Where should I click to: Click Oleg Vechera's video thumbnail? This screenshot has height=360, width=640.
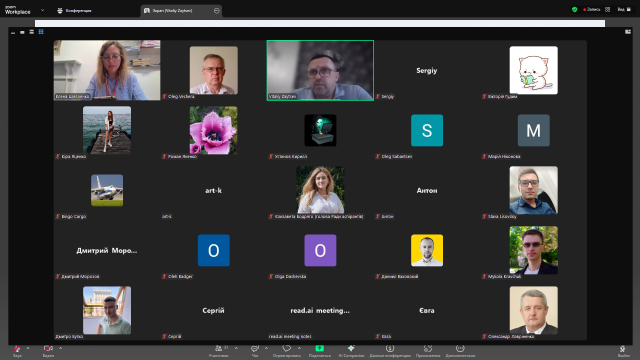(213, 70)
